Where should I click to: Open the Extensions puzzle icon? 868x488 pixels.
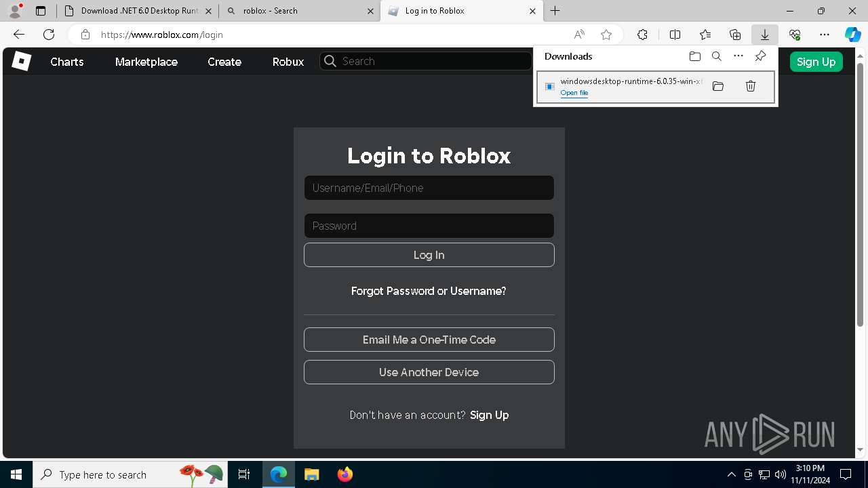pyautogui.click(x=642, y=35)
